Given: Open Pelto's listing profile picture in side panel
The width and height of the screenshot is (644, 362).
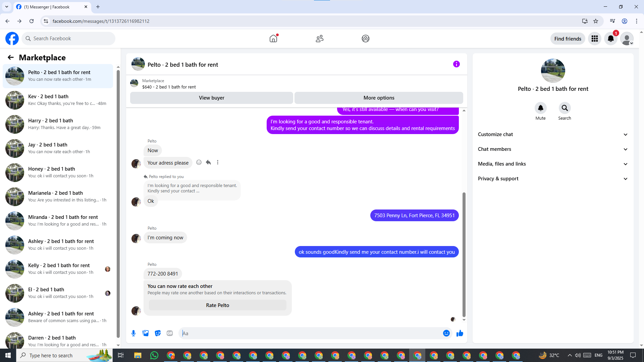Looking at the screenshot, I should point(553,71).
